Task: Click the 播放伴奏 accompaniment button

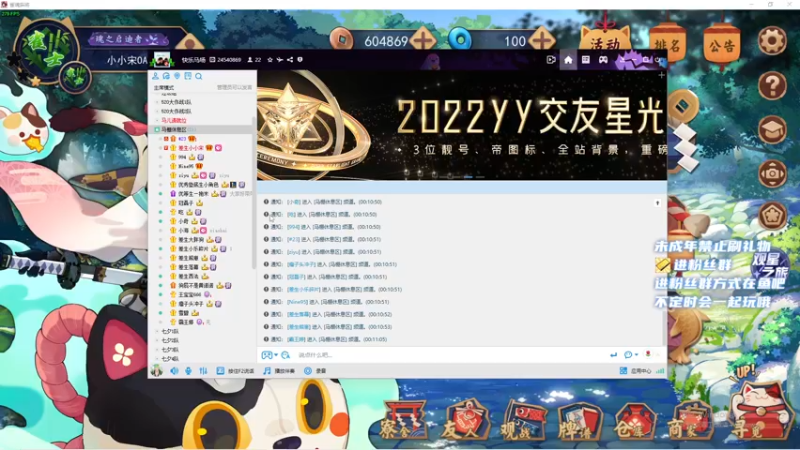Action: coord(279,371)
